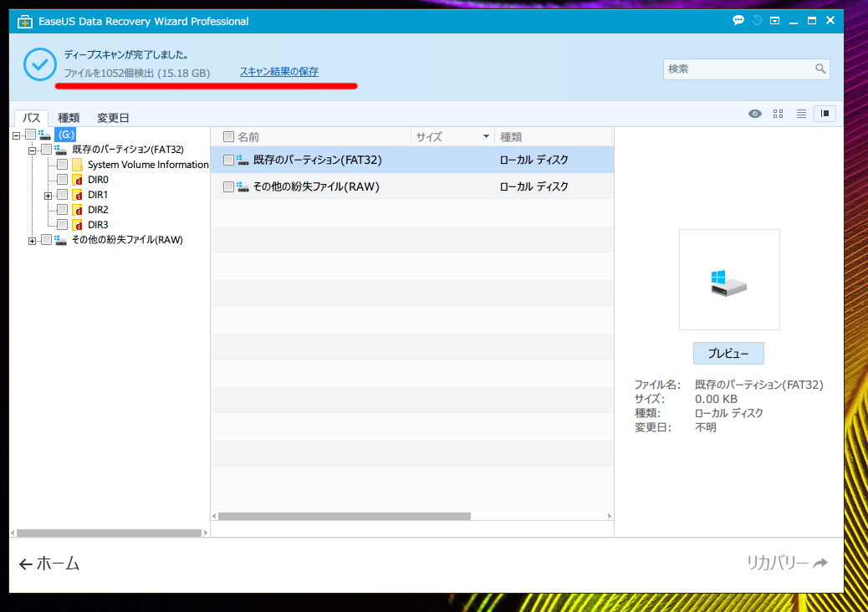The width and height of the screenshot is (868, 612).
Task: Click the G: drive icon in tree
Action: click(x=45, y=135)
